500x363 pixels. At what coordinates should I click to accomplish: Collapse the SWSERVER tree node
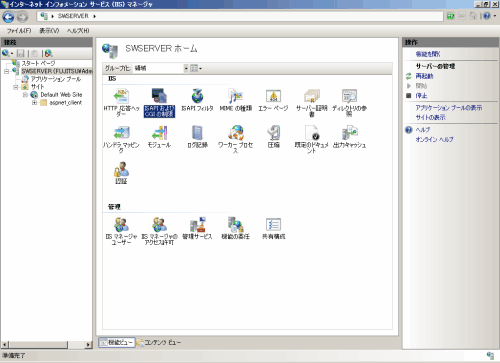point(6,71)
